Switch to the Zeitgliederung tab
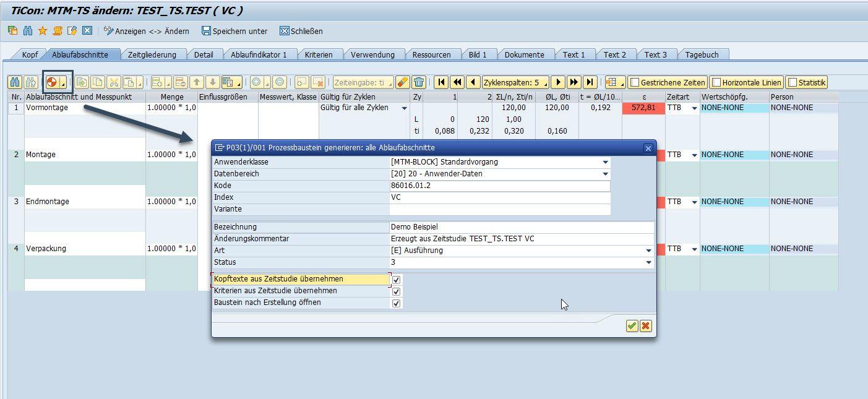 tap(152, 54)
